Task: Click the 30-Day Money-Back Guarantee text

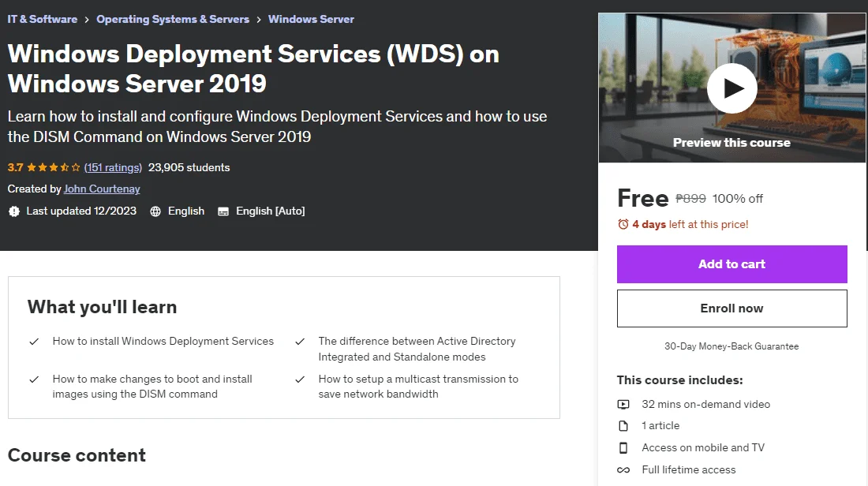Action: click(x=731, y=346)
